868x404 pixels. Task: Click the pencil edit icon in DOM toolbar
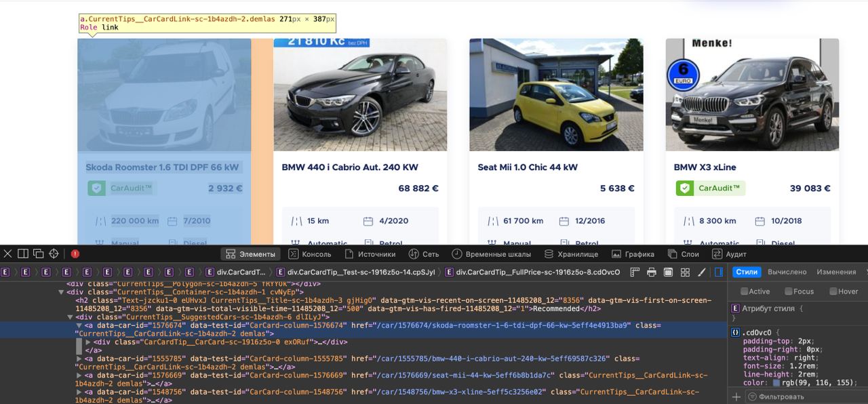click(701, 272)
